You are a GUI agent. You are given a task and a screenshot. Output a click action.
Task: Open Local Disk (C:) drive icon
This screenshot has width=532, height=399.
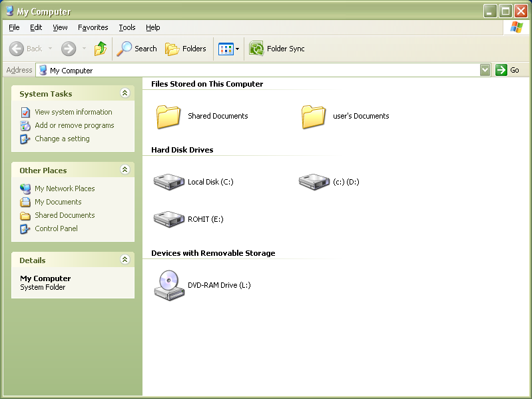point(169,182)
